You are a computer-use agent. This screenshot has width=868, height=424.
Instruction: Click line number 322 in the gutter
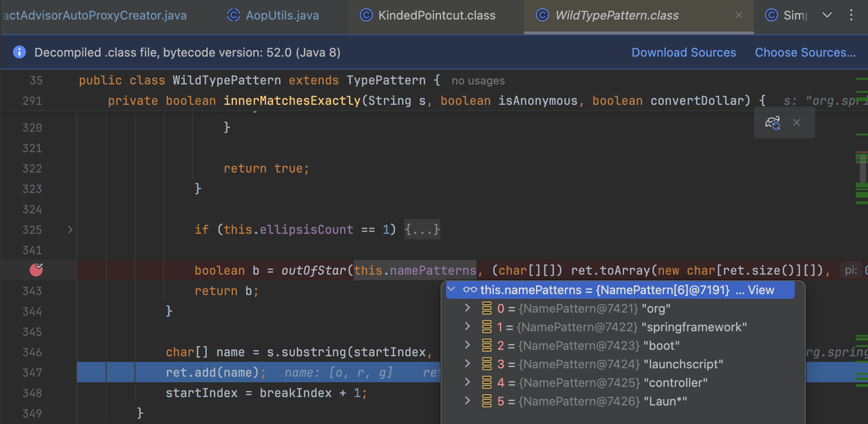pos(32,168)
